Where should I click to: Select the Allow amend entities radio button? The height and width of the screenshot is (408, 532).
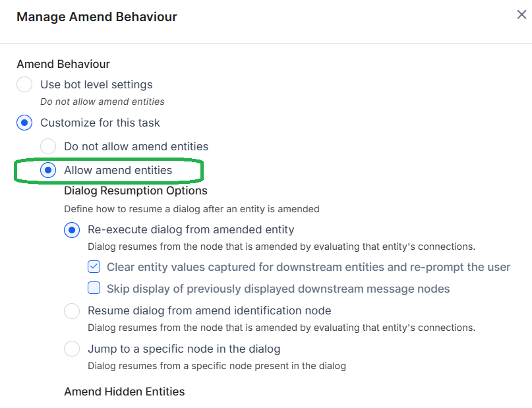tap(48, 170)
